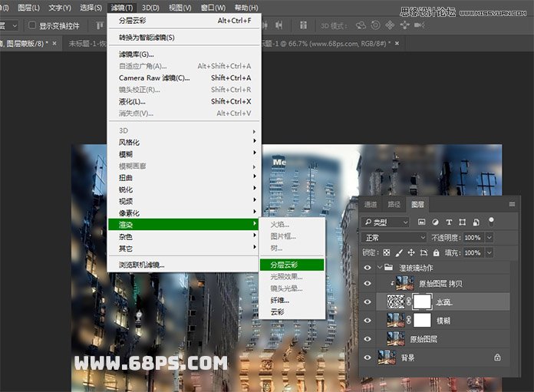Click the 3D roll mode icon
The width and height of the screenshot is (534, 392).
376,25
